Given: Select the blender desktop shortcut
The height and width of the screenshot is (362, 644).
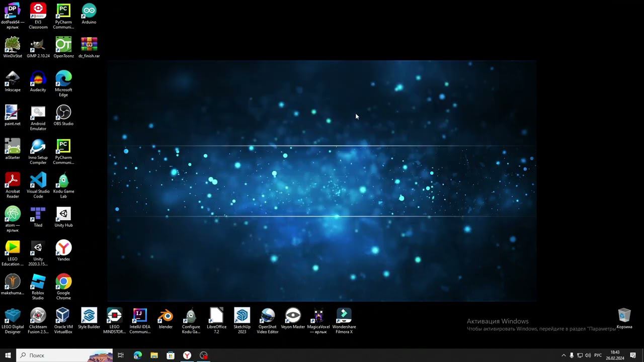Looking at the screenshot, I should click(166, 318).
